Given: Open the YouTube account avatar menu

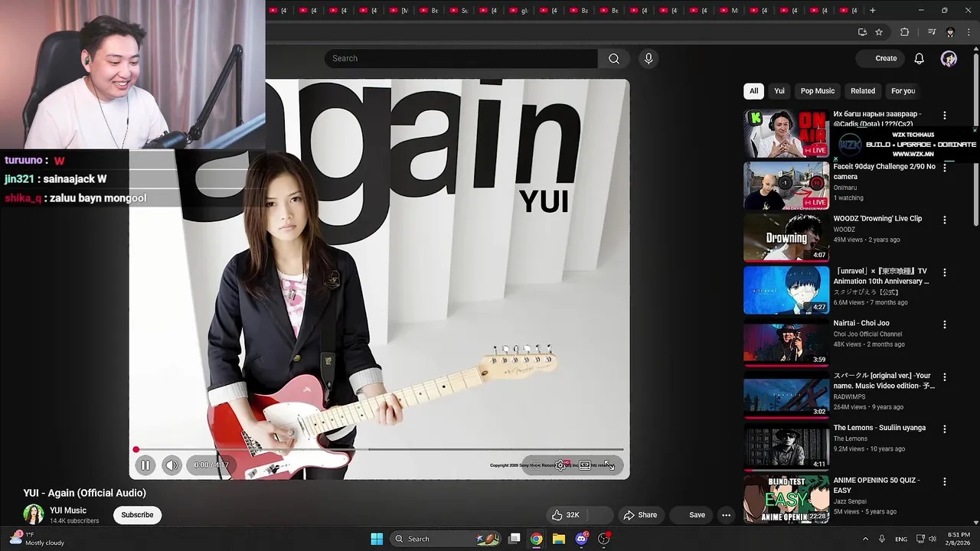Looking at the screenshot, I should 949,59.
